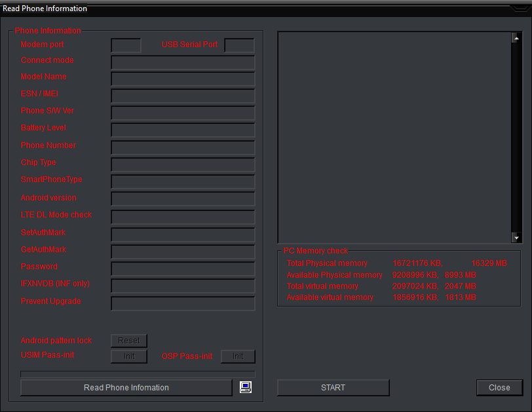
Task: Click the Phone Number field
Action: pos(183,147)
